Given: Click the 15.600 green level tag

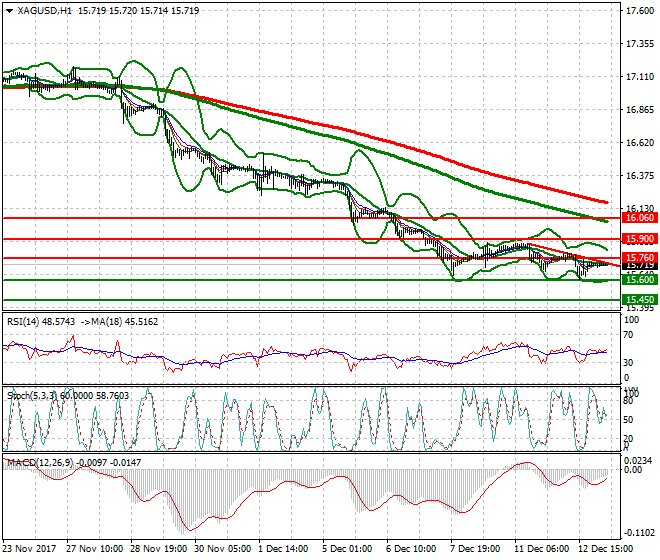Looking at the screenshot, I should click(638, 281).
